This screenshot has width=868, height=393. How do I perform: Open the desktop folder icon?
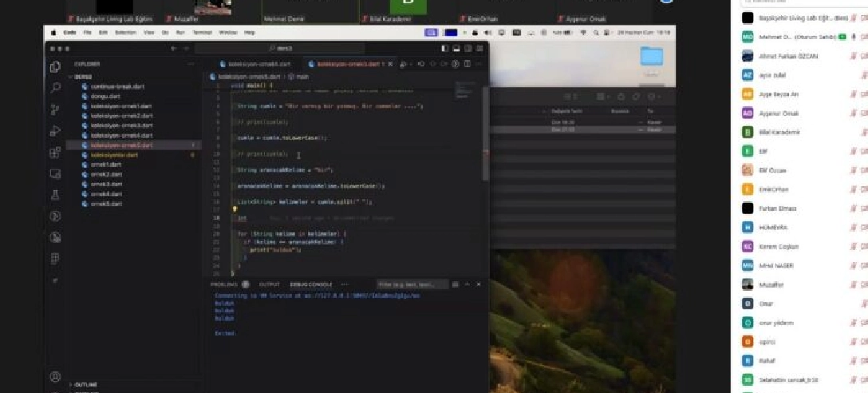click(652, 58)
